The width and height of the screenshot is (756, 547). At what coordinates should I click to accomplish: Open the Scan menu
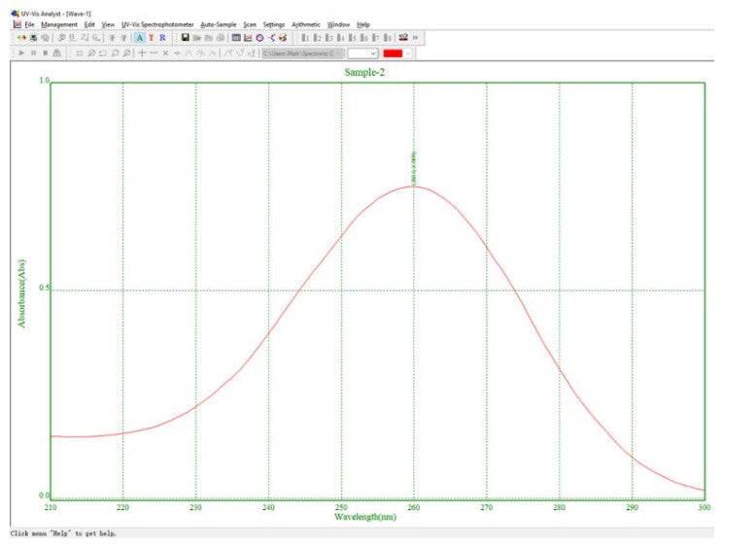click(250, 24)
